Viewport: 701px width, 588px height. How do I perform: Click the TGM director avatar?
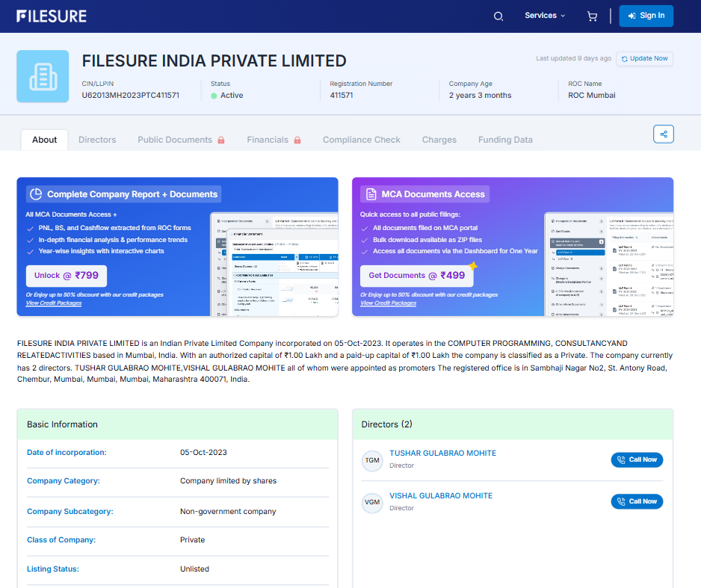pyautogui.click(x=371, y=460)
